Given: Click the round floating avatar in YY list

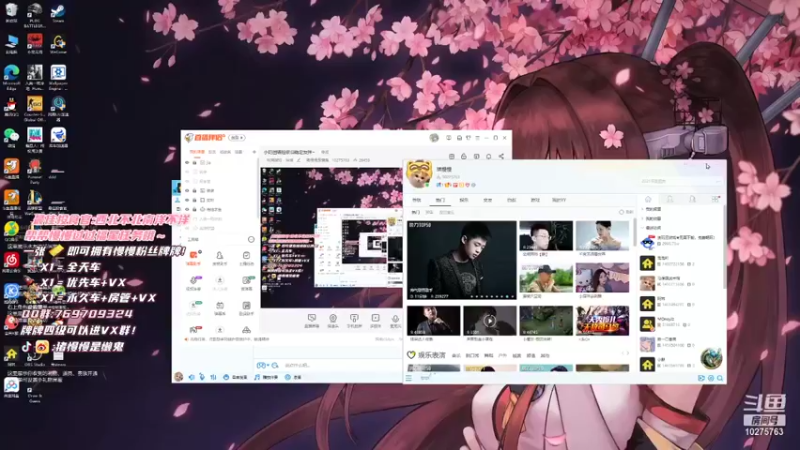Looking at the screenshot, I should coord(711,358).
